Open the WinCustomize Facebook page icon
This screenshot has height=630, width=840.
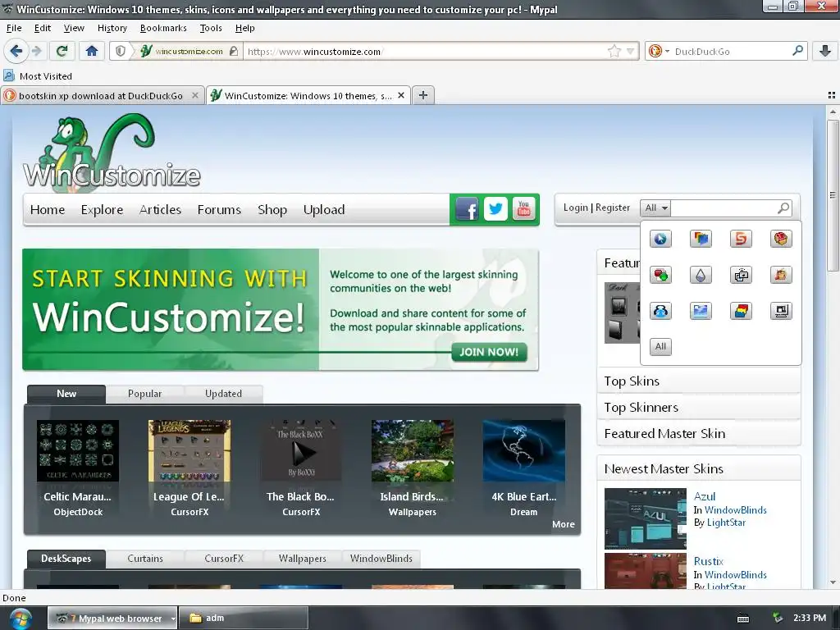click(467, 209)
